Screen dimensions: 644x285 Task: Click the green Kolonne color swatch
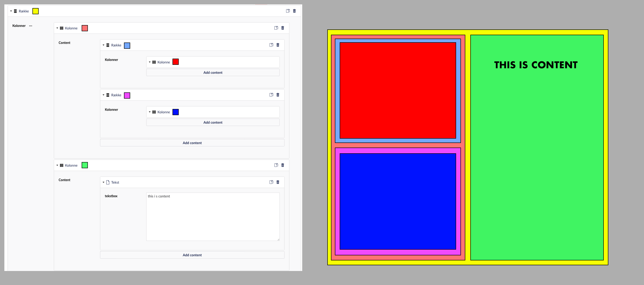(x=85, y=165)
